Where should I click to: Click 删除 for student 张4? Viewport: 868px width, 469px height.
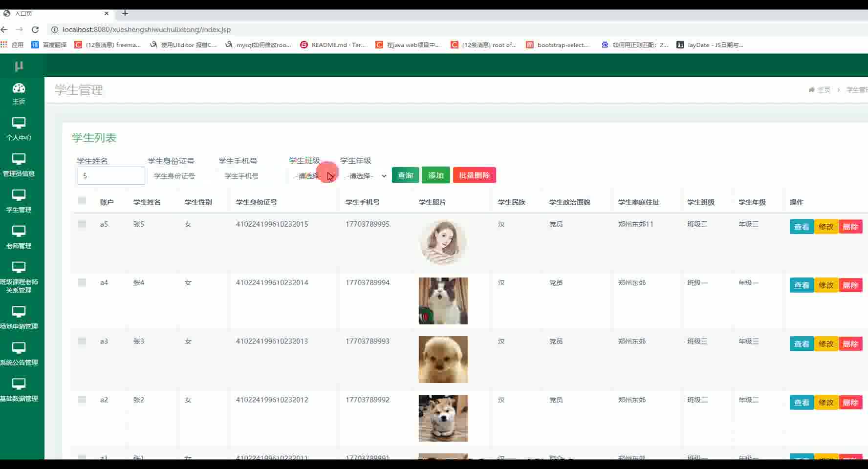pyautogui.click(x=850, y=285)
